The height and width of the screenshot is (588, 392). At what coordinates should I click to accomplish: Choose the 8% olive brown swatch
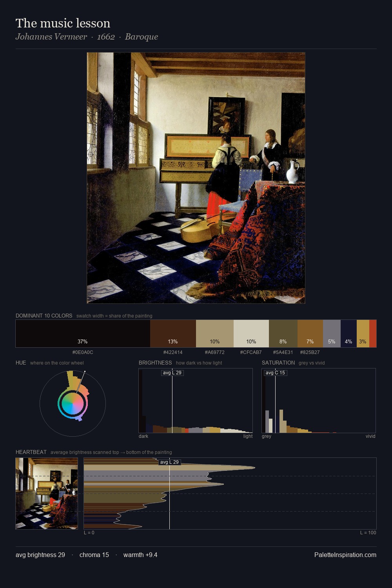[283, 334]
